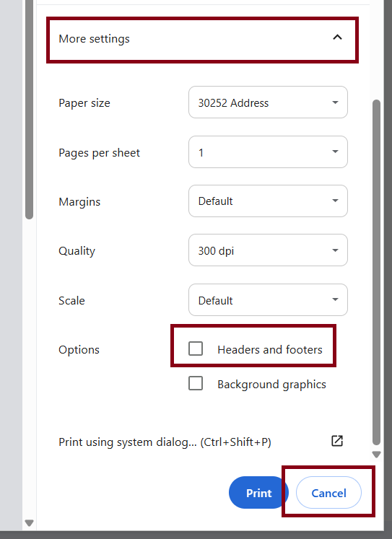Open the Scale dropdown

pos(268,299)
